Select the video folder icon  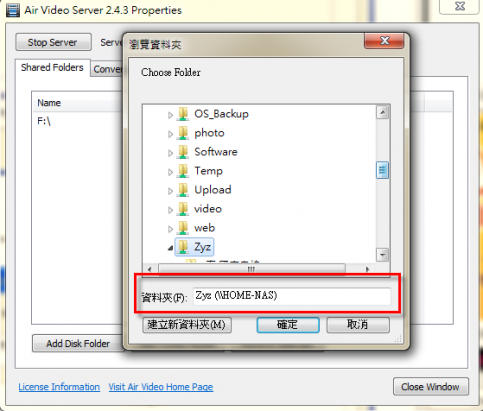point(183,209)
